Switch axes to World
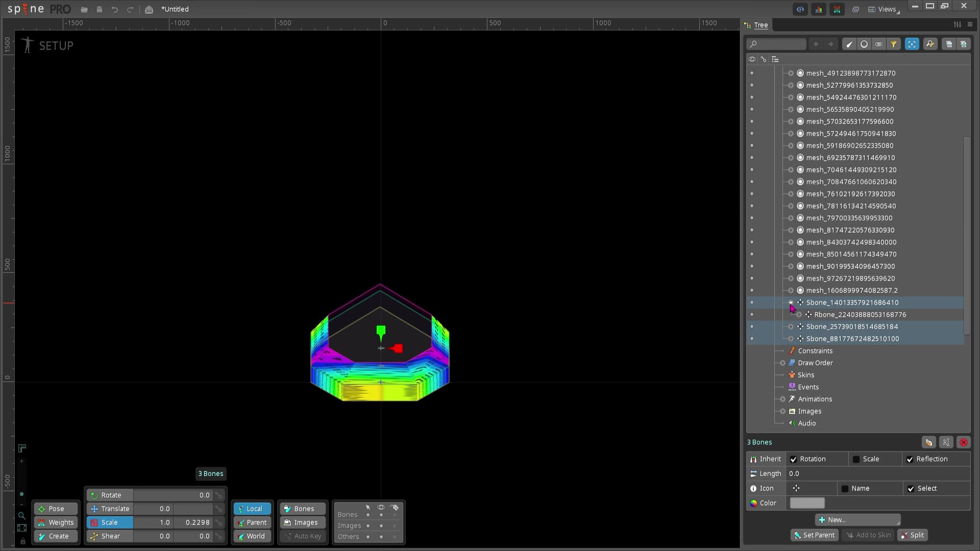980x551 pixels. click(x=252, y=536)
